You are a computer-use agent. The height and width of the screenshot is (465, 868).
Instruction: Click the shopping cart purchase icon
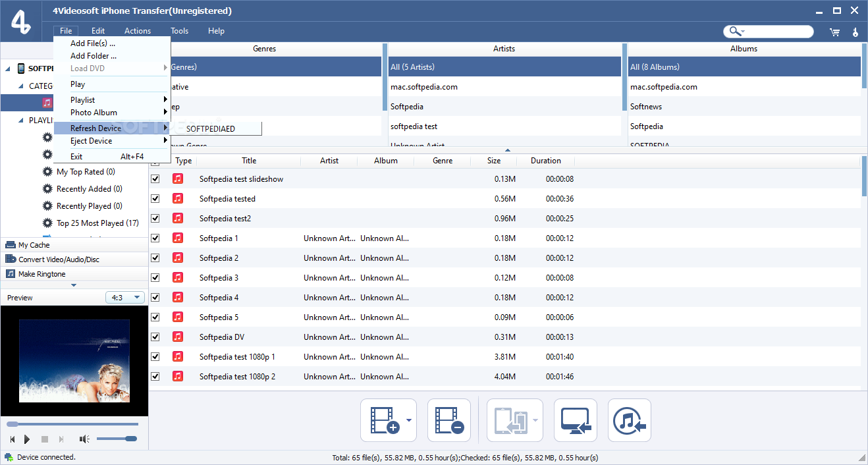[835, 32]
